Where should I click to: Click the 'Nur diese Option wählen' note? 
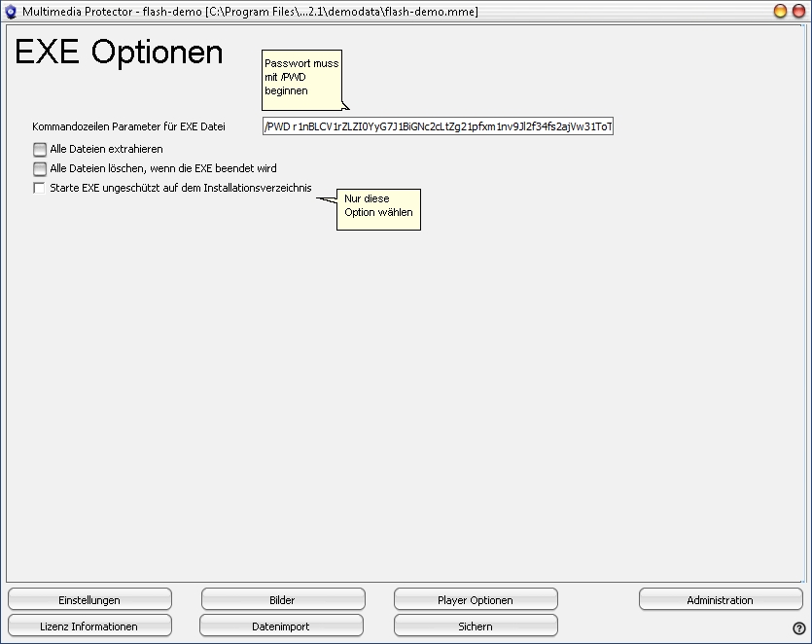click(378, 206)
